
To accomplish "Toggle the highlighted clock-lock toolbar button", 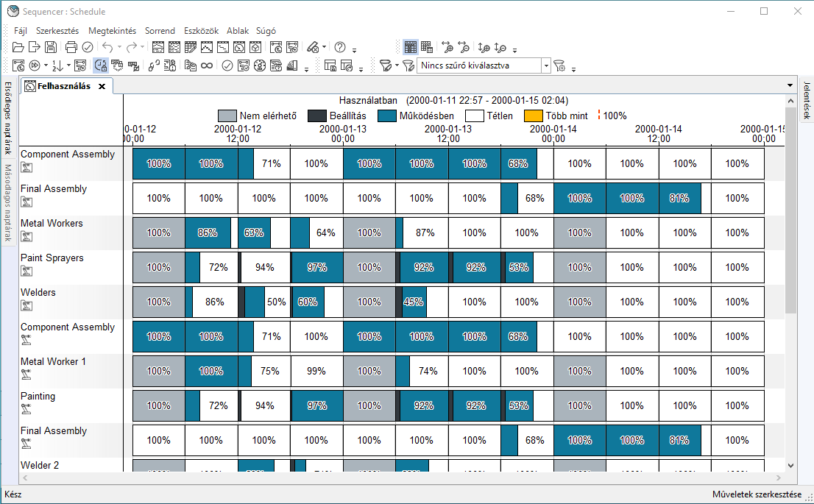I will click(101, 65).
